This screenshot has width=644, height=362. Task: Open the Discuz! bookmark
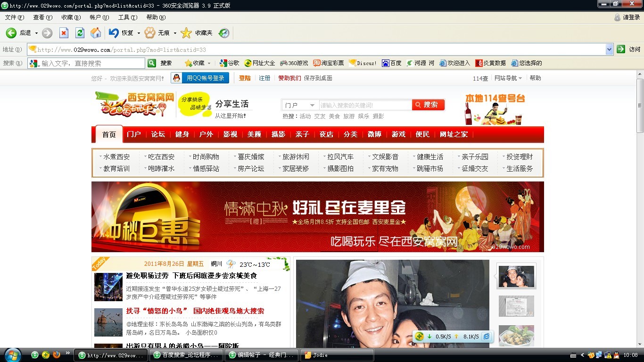click(x=363, y=63)
